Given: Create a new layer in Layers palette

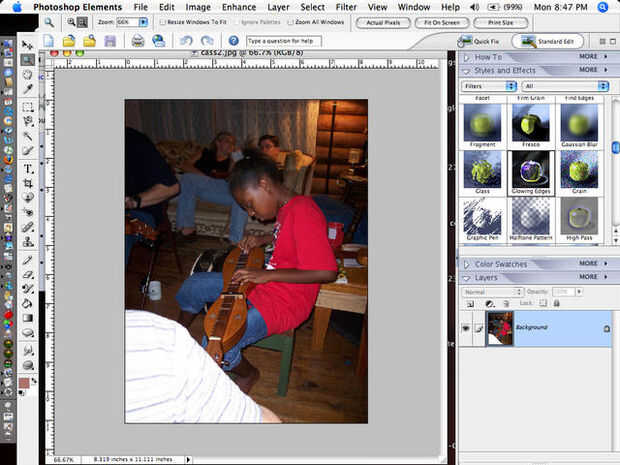Looking at the screenshot, I should click(x=470, y=304).
